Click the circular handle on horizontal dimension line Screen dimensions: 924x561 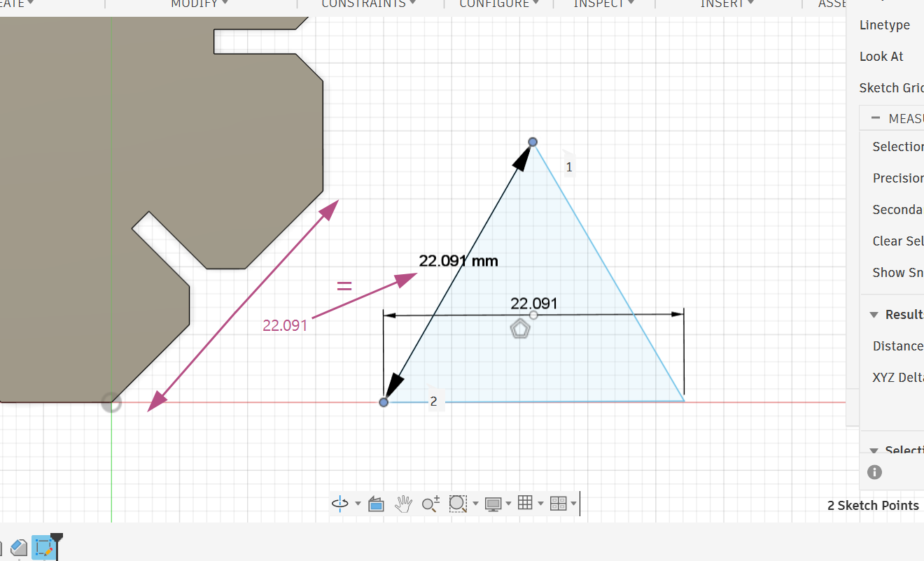(534, 315)
